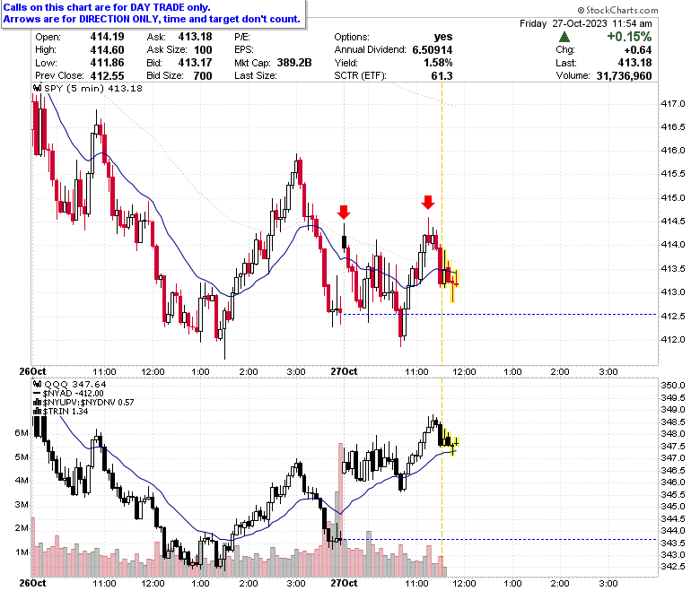The width and height of the screenshot is (700, 591).
Task: Click the 347.5 label on QQQ axis
Action: tap(673, 446)
